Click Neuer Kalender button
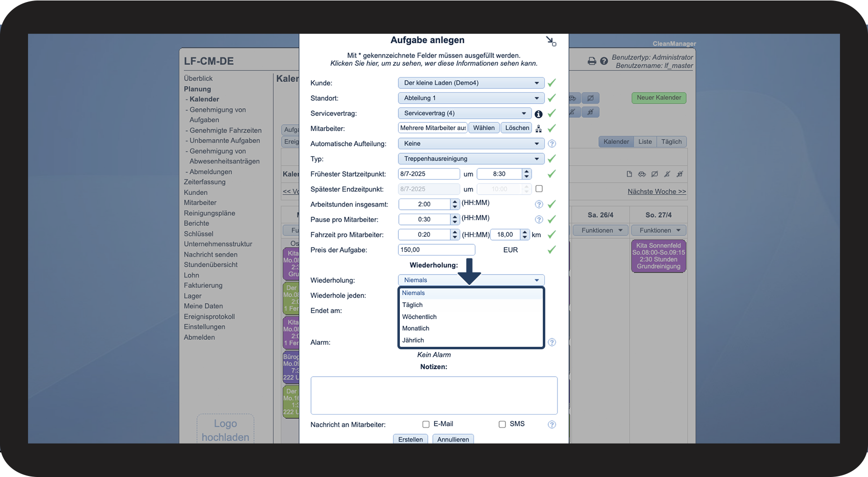The width and height of the screenshot is (868, 477). [659, 98]
